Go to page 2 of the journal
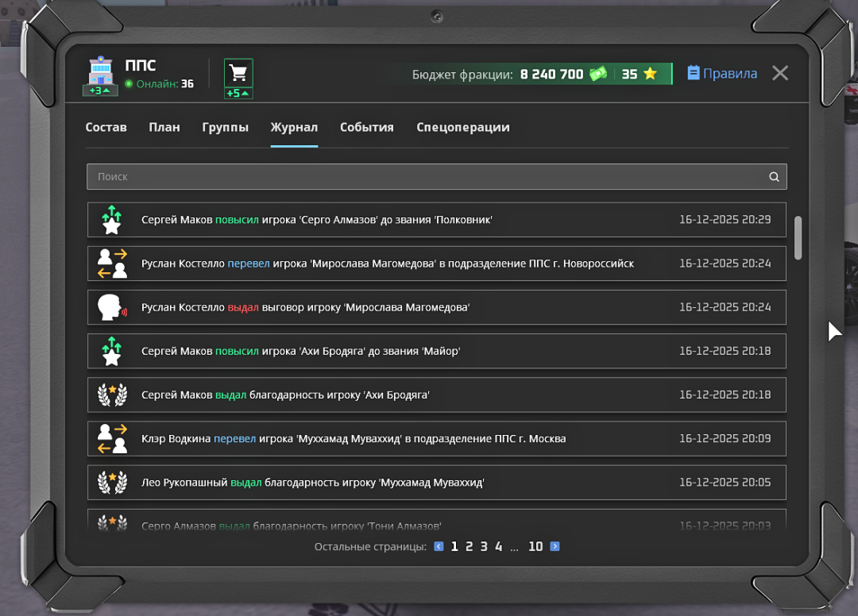858x616 pixels. (x=470, y=546)
